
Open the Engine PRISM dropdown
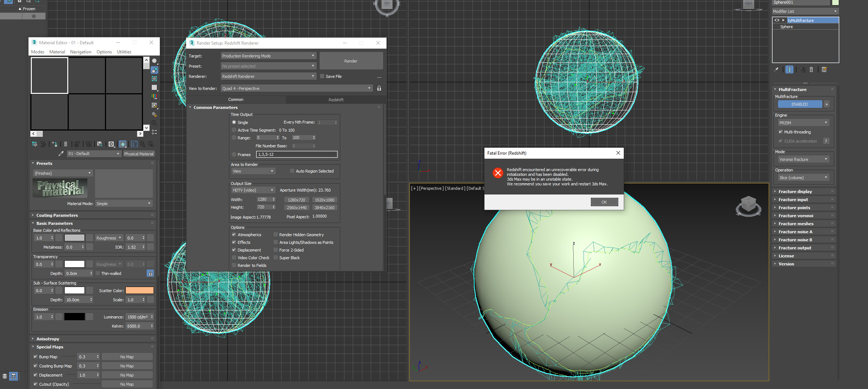coord(803,122)
